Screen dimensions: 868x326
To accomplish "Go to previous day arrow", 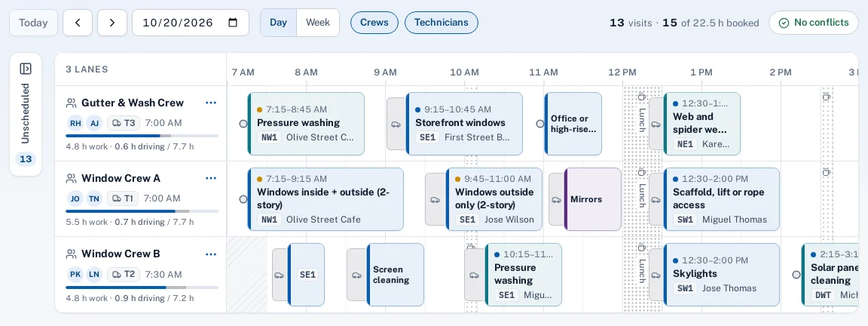I will coord(78,23).
